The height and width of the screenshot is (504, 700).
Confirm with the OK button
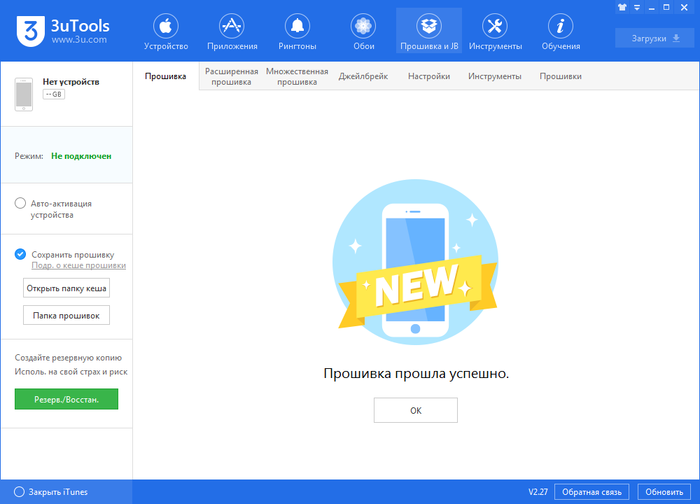coord(416,410)
